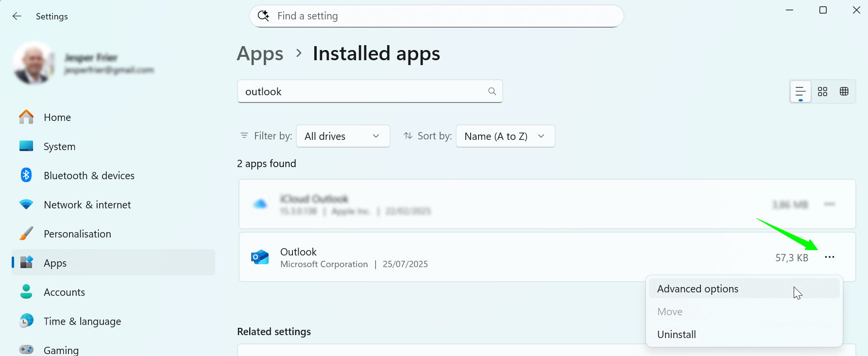Open Network & internet settings
This screenshot has height=356, width=868.
coord(113,204)
